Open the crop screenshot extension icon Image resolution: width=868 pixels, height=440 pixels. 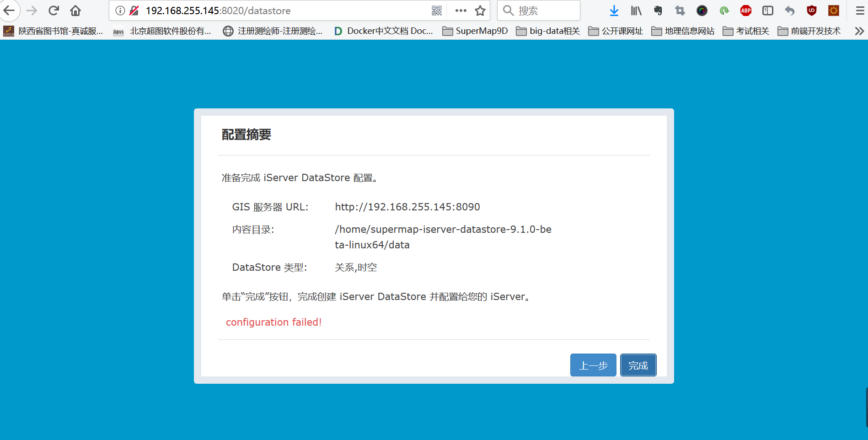(680, 11)
